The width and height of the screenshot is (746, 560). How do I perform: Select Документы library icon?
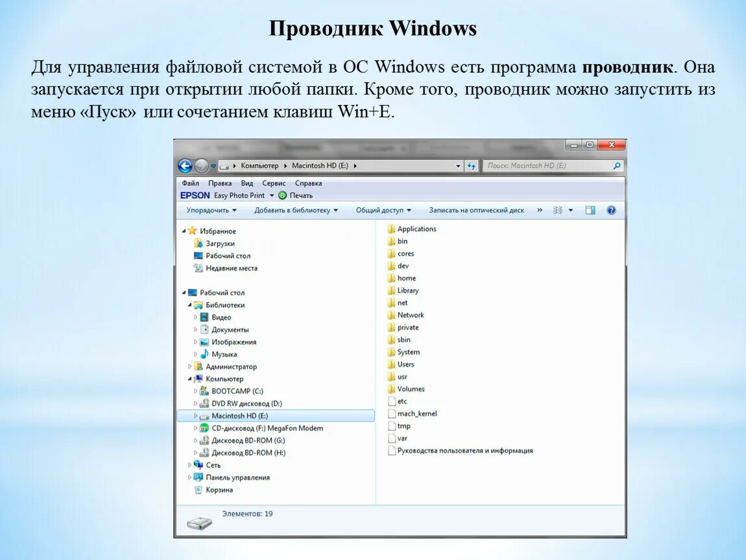(204, 329)
